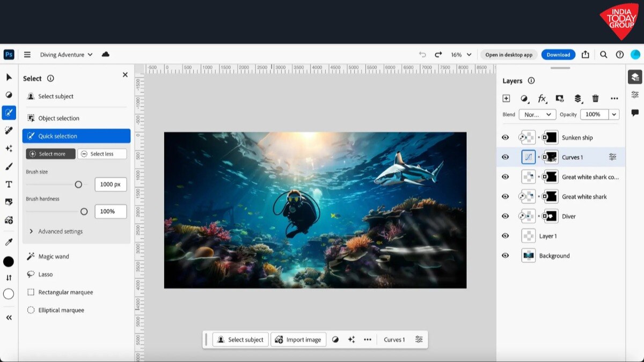The height and width of the screenshot is (362, 644).
Task: Click the trash icon to delete a layer
Action: 595,98
